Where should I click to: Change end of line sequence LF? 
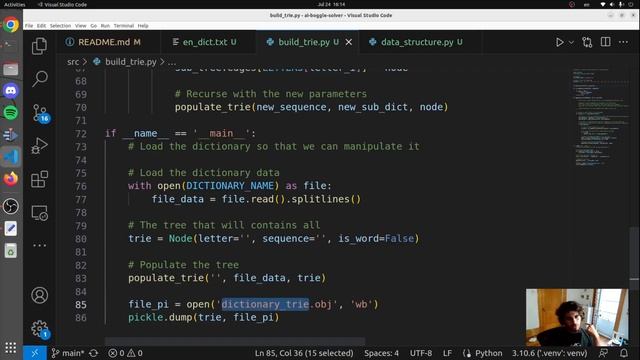[447, 353]
